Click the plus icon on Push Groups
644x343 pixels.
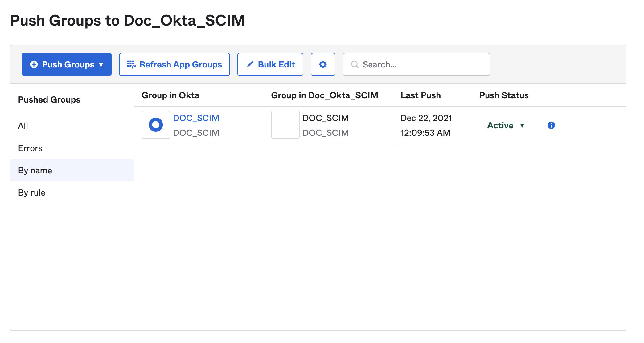(x=34, y=64)
